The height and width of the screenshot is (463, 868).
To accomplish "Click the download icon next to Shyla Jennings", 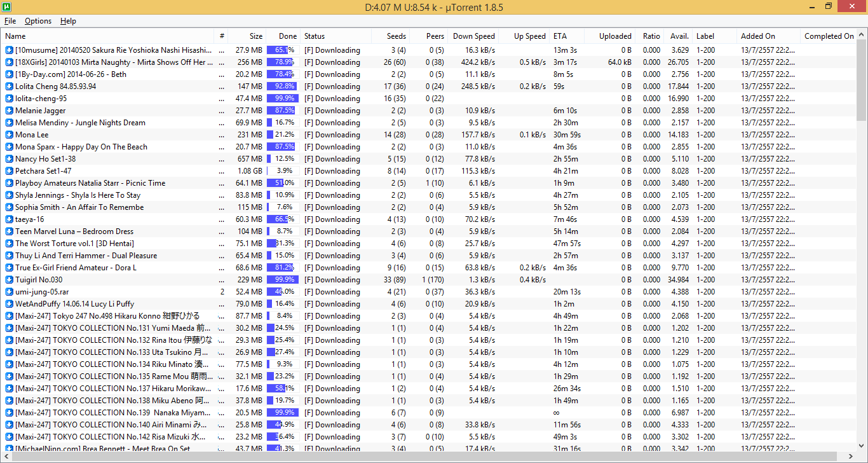I will click(10, 195).
